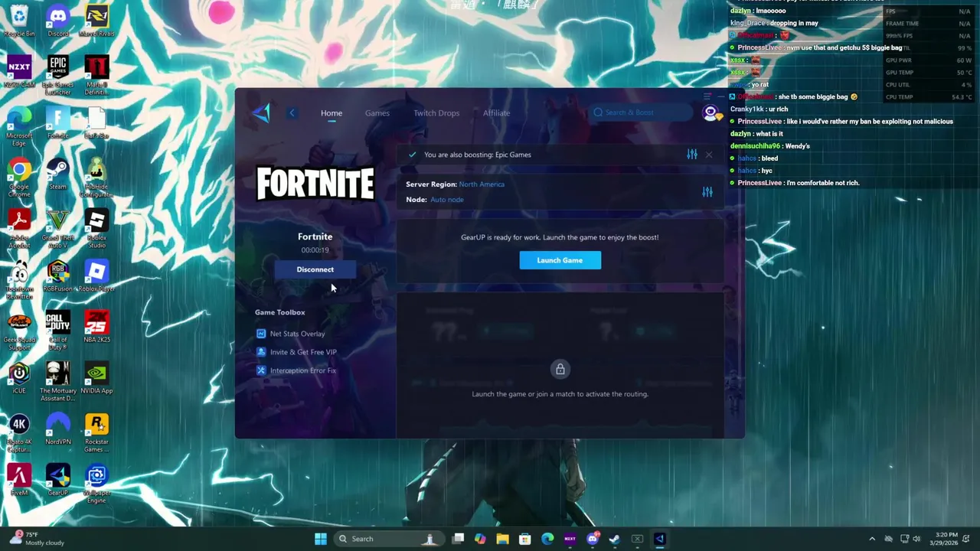Select the Grand Theft Auto V icon
980x551 pixels.
tap(57, 229)
